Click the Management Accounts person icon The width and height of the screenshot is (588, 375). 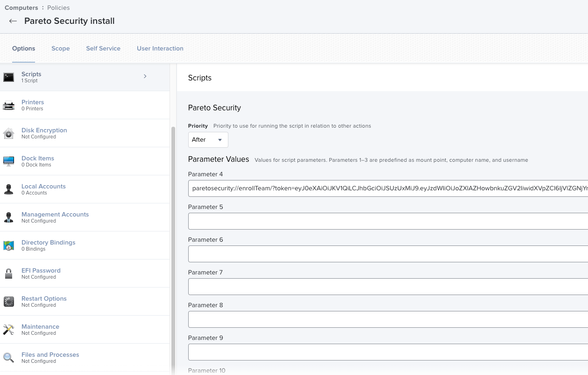[x=8, y=217]
